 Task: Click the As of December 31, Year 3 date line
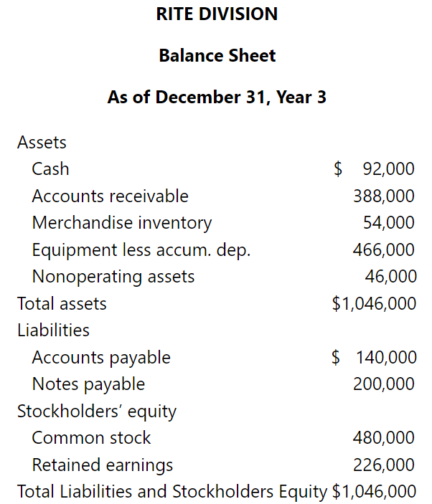[217, 97]
